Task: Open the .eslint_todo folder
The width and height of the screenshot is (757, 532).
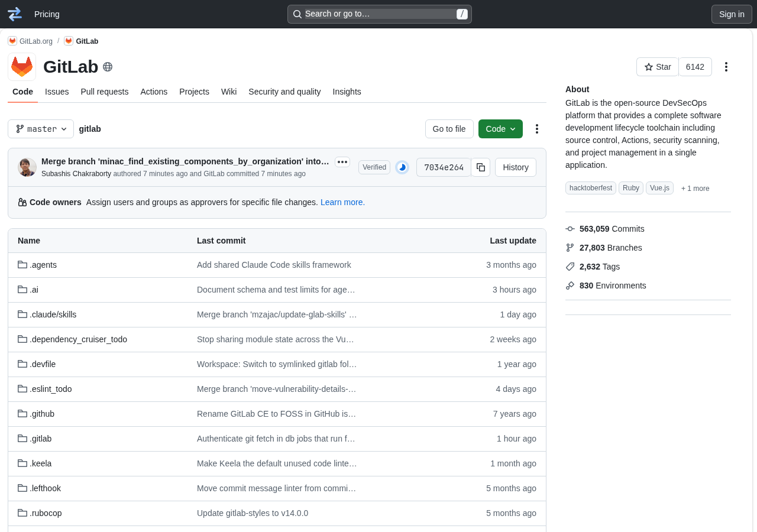Action: coord(51,389)
